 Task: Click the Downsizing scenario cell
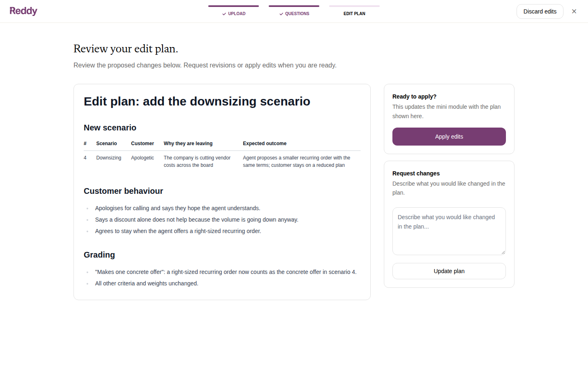pyautogui.click(x=109, y=158)
